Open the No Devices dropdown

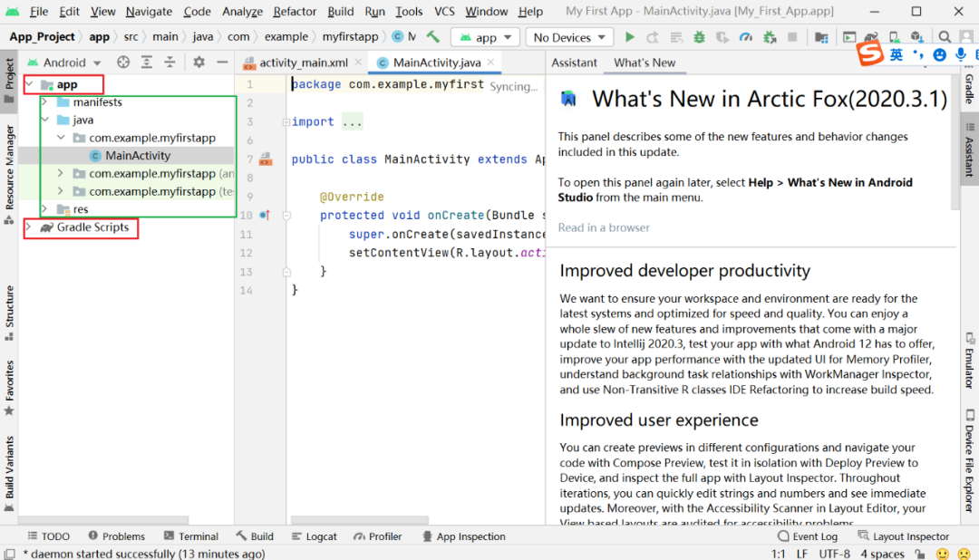(568, 37)
